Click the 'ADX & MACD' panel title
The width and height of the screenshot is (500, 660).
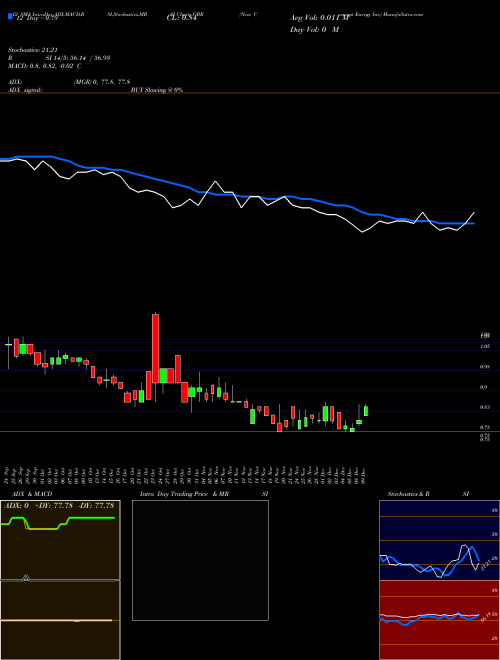coord(32,493)
